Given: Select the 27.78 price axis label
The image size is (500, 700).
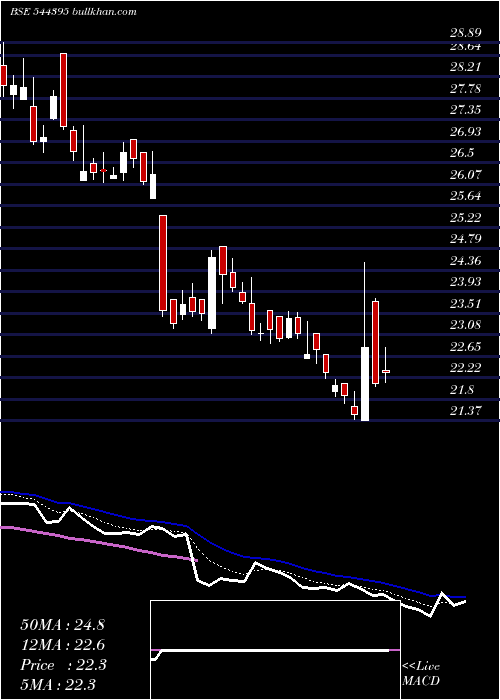Looking at the screenshot, I should (465, 89).
